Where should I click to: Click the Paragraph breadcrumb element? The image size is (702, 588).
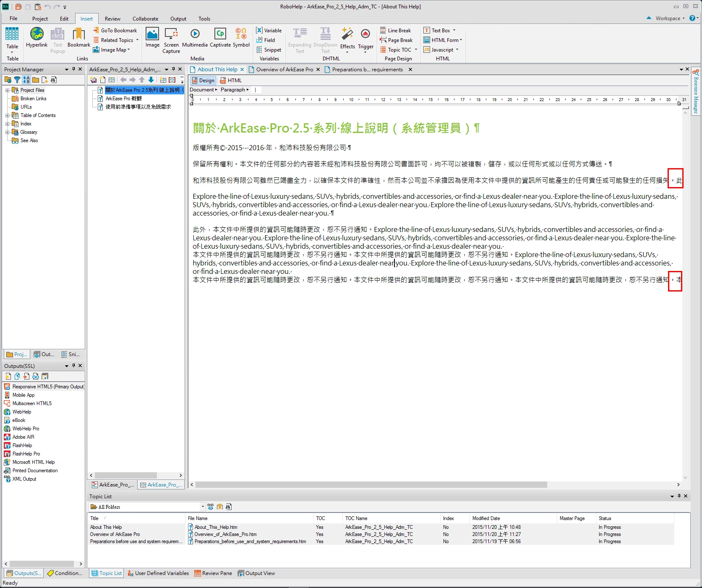[233, 89]
